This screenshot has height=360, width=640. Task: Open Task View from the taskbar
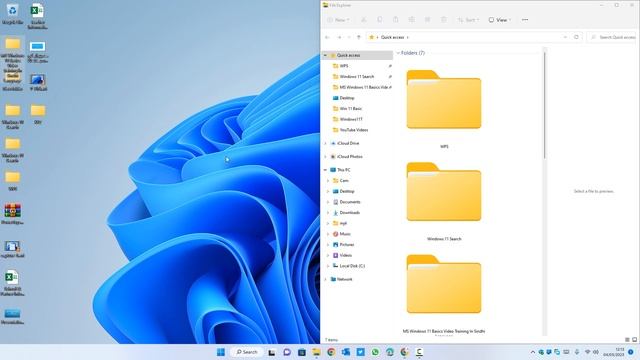pyautogui.click(x=271, y=352)
